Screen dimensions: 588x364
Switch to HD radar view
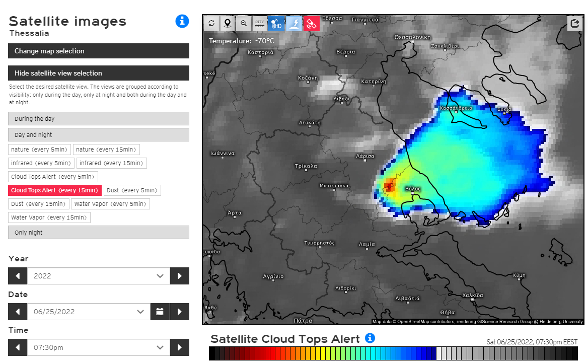click(x=276, y=23)
